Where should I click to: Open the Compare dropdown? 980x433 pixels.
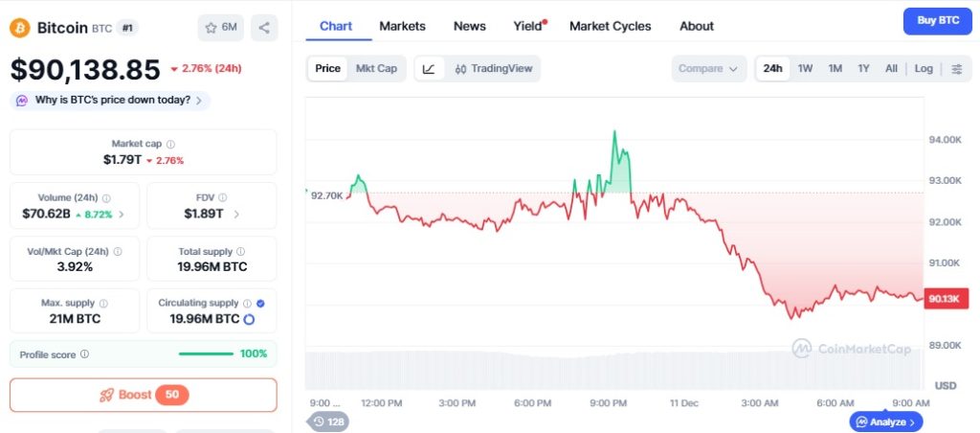point(708,69)
